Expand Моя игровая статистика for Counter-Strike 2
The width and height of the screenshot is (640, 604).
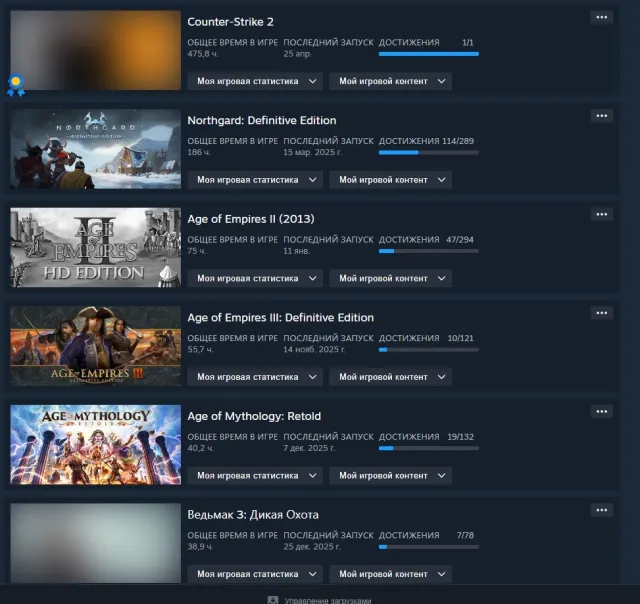[x=255, y=81]
